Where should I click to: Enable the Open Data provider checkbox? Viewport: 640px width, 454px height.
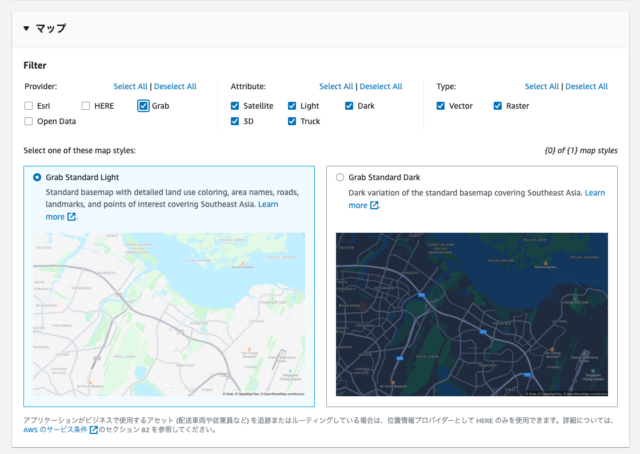click(29, 121)
